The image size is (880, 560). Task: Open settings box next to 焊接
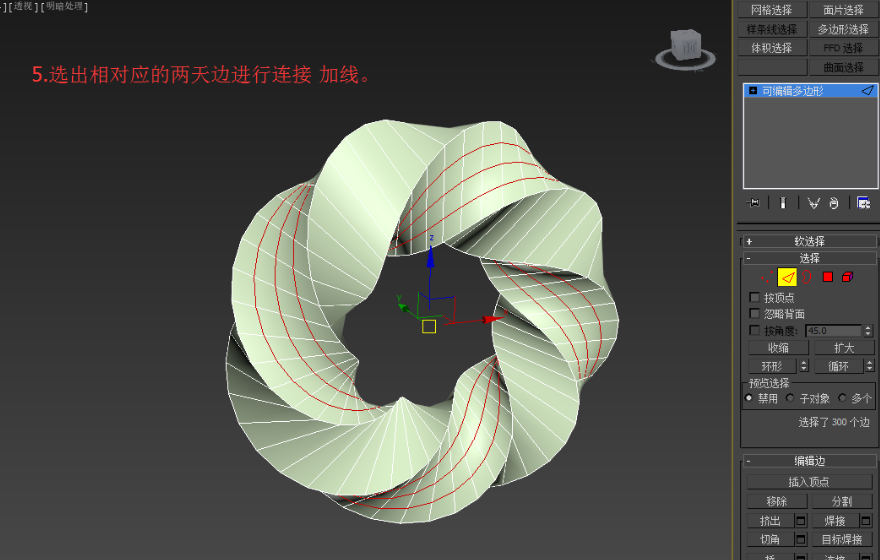pyautogui.click(x=866, y=521)
